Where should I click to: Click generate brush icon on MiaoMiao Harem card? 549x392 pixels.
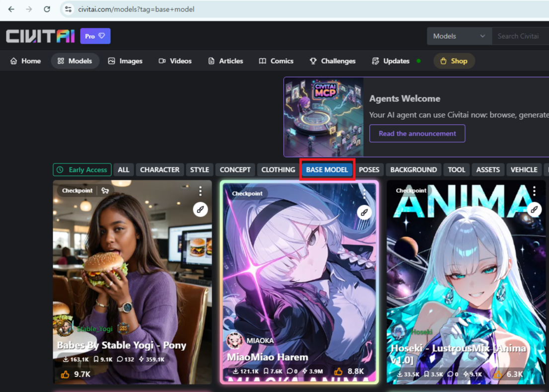pyautogui.click(x=364, y=212)
